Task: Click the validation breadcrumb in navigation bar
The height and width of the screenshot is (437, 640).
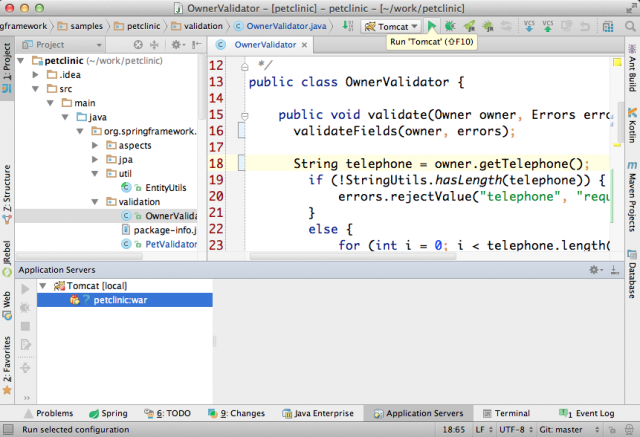Action: point(198,26)
